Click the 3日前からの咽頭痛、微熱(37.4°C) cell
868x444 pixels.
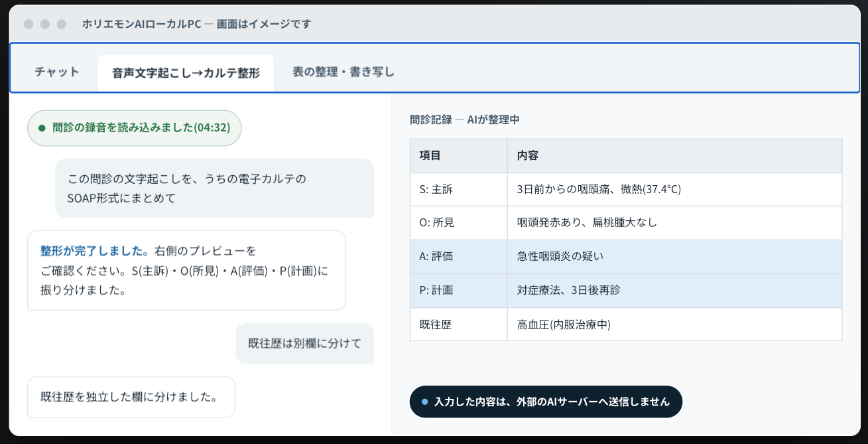[x=674, y=189]
